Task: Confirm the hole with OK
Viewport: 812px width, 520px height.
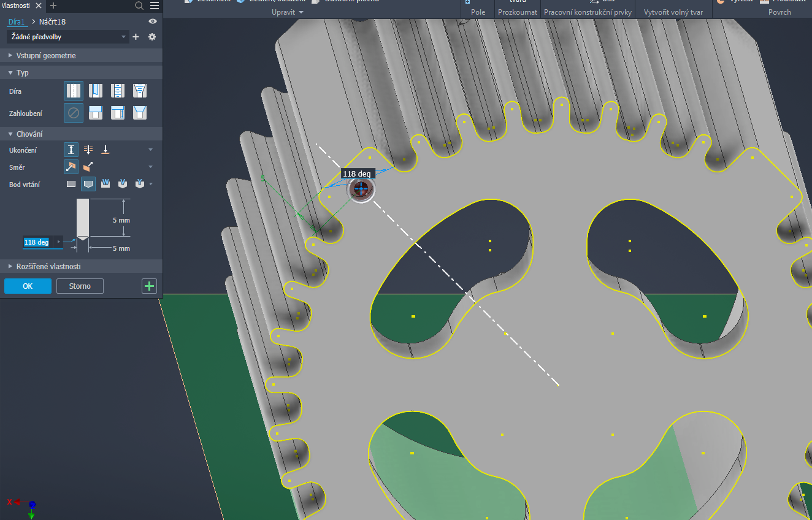Action: (28, 286)
